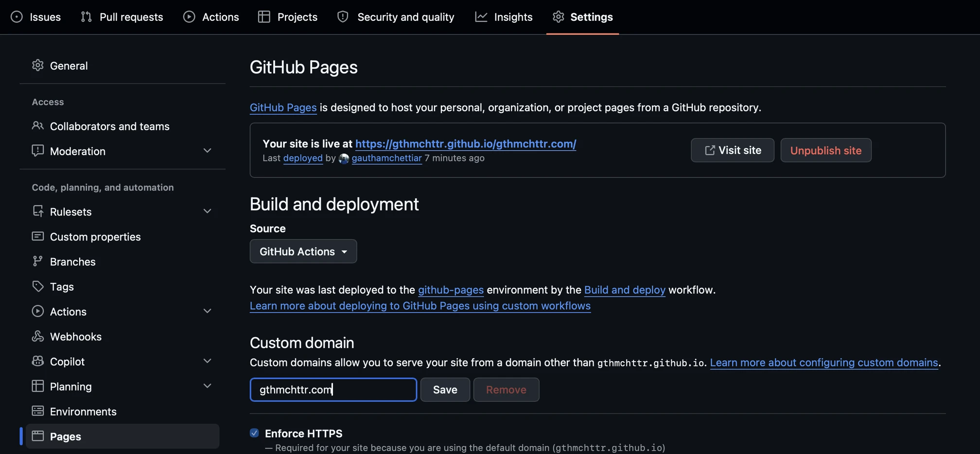Click the Actions play icon in top navigation

click(189, 17)
